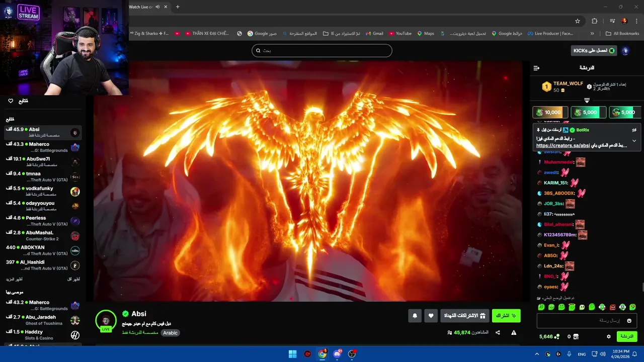
Task: Click the Following heart icon in sidebar header
Action: pos(11,101)
